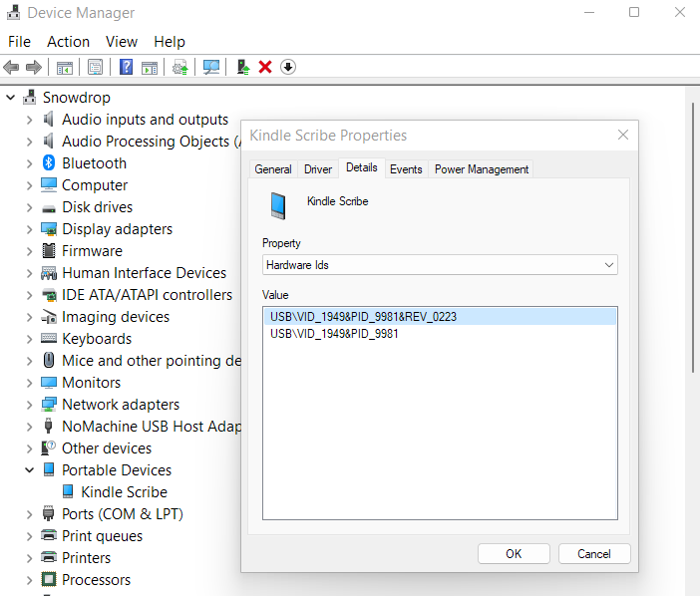Viewport: 700px width, 596px height.
Task: Click the Update driver software toolbar icon
Action: point(180,67)
